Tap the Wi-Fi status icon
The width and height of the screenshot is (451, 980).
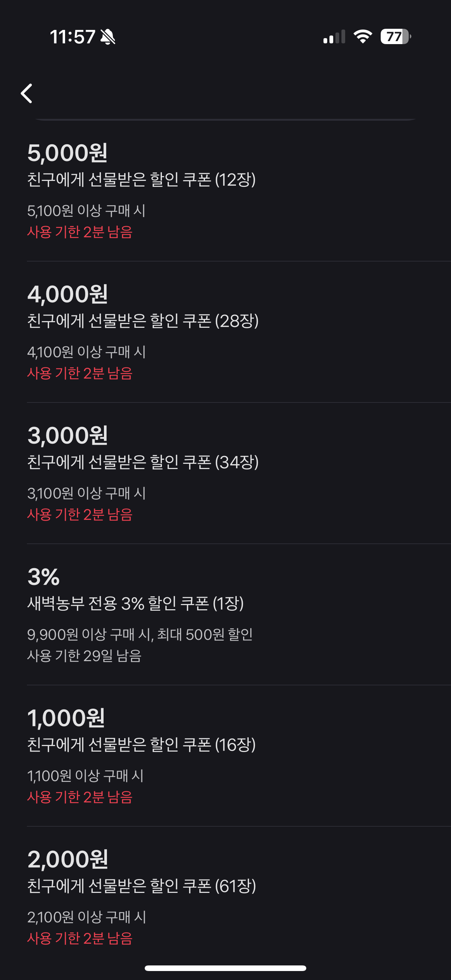coord(363,37)
